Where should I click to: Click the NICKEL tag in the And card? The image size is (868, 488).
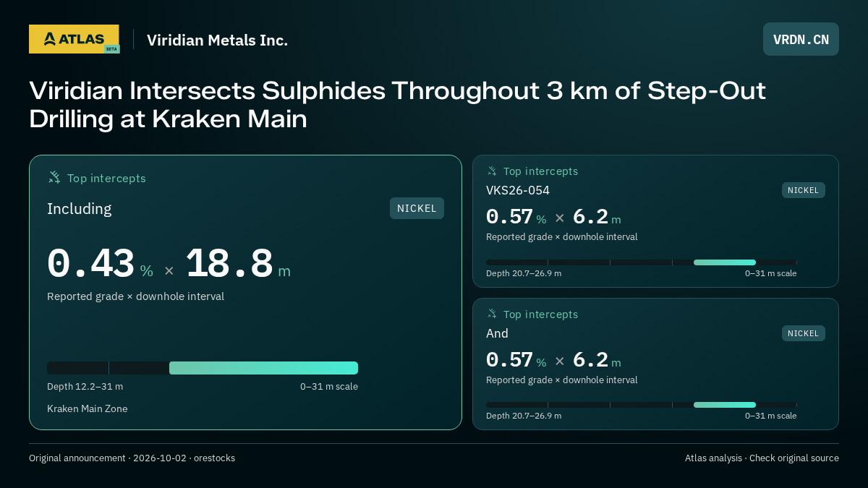(803, 333)
